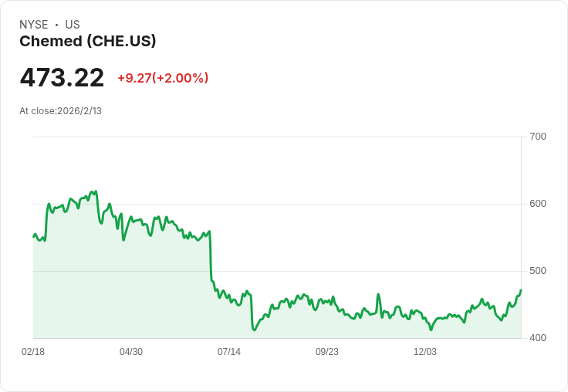
Task: Click the At close 2026/2/13 timestamp
Action: click(60, 111)
